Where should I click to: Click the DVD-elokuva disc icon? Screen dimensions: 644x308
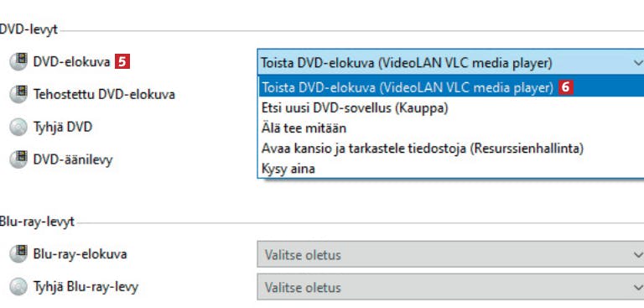(x=18, y=62)
